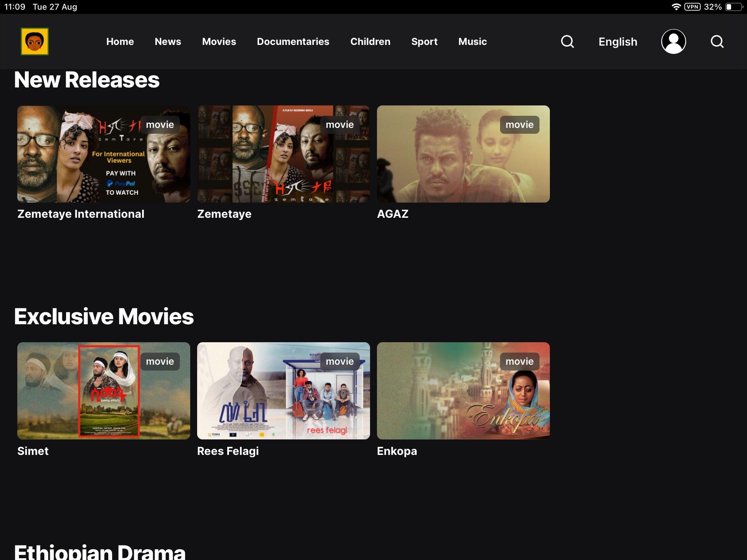Viewport: 747px width, 560px height.
Task: Open the Sport section
Action: tap(424, 41)
